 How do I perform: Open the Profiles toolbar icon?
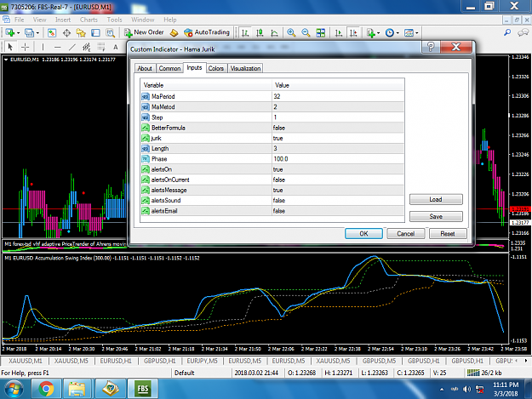coord(29,32)
